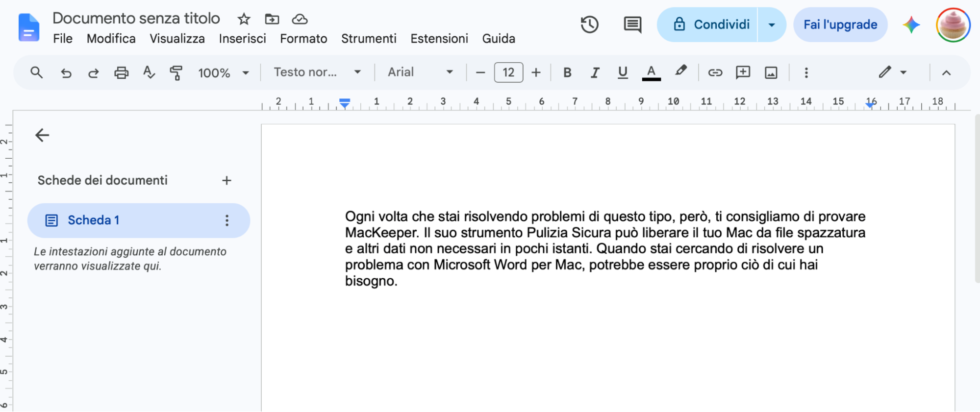Click the document title Documento senza titolo

click(136, 18)
